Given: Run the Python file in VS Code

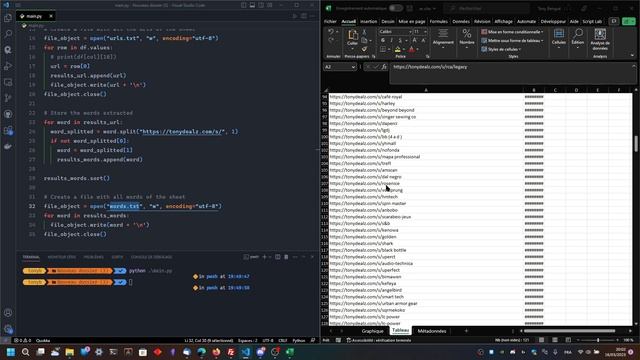Looking at the screenshot, I should 295,16.
